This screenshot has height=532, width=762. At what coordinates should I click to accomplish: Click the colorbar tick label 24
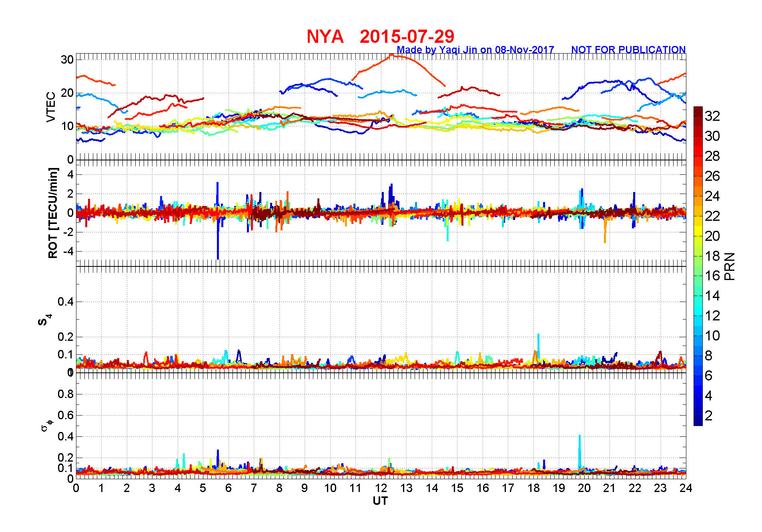tap(712, 196)
